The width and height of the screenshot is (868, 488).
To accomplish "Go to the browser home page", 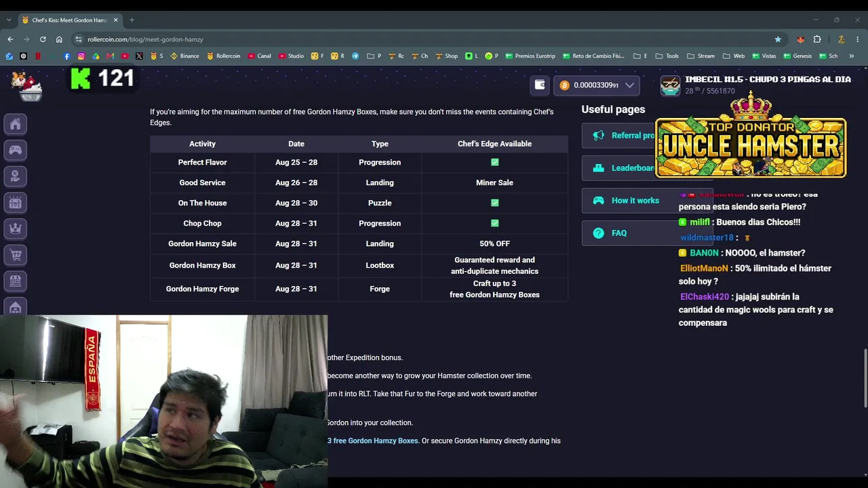I will click(x=59, y=39).
